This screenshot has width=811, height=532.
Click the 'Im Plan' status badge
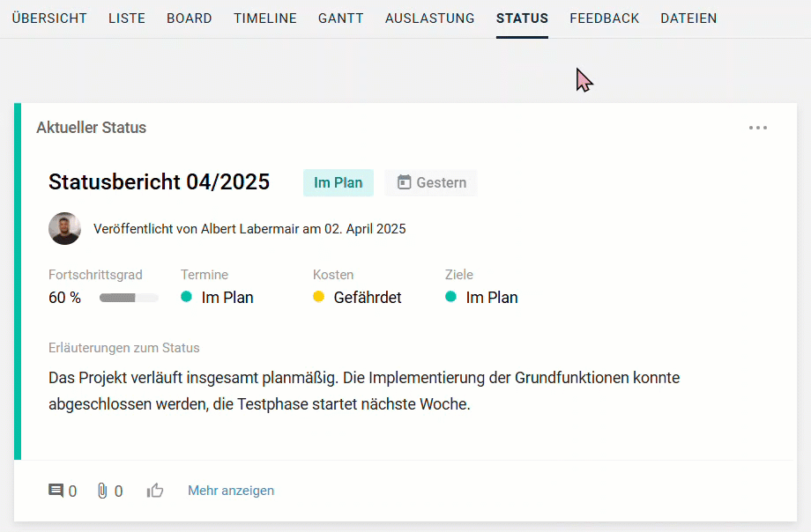click(x=338, y=181)
